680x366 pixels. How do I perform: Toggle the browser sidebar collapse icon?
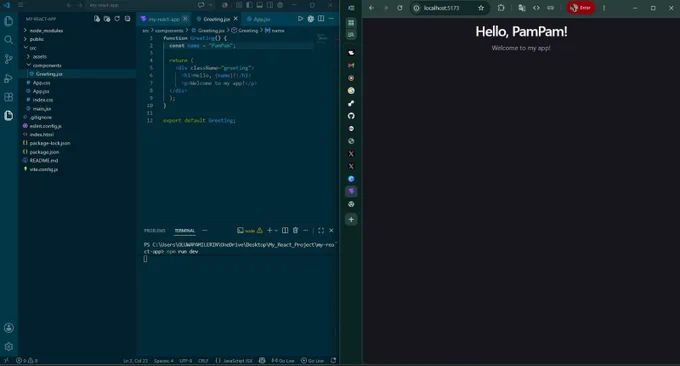tap(351, 8)
